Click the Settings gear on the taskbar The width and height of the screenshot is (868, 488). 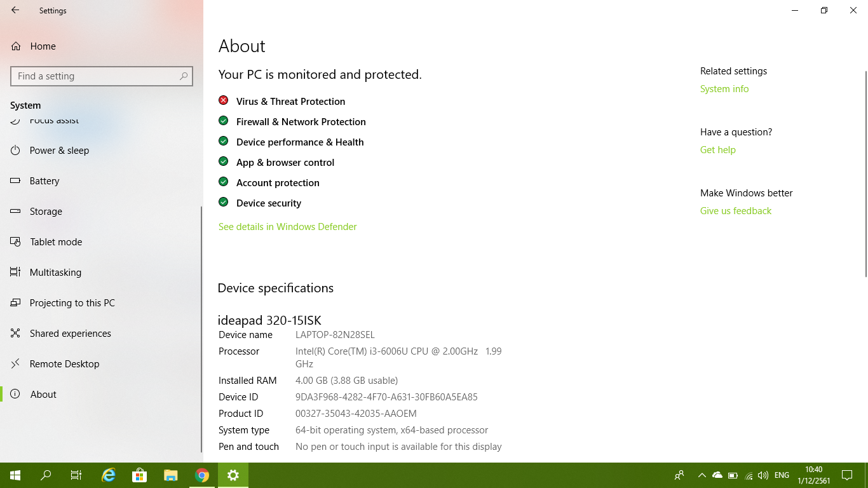233,475
